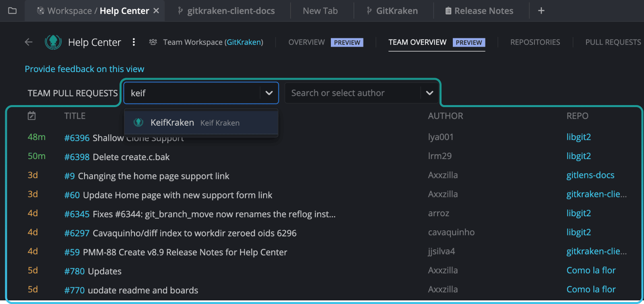Click the AUTHOR column header

[x=446, y=116]
